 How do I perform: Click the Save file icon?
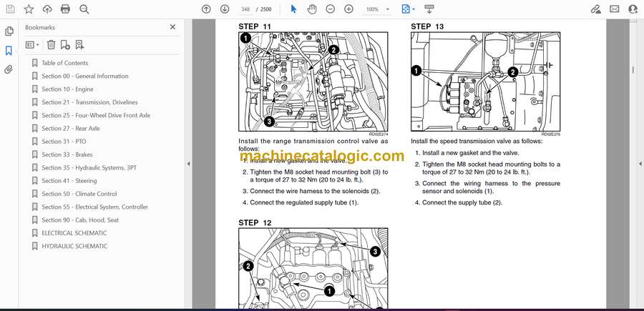(x=10, y=9)
